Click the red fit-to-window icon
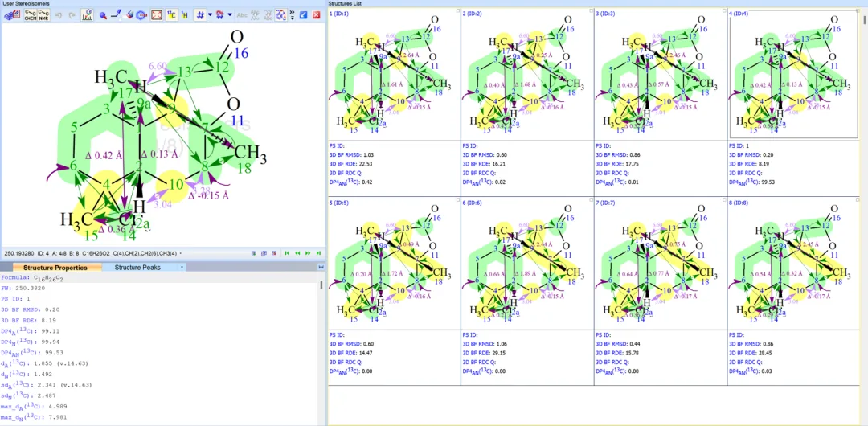The height and width of the screenshot is (426, 868). tap(157, 15)
